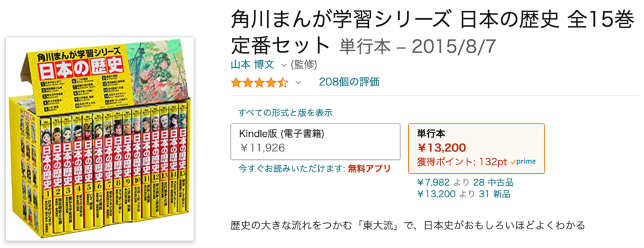This screenshot has width=644, height=248.
Task: Click the volume 1 book spine
Action: [x=47, y=171]
